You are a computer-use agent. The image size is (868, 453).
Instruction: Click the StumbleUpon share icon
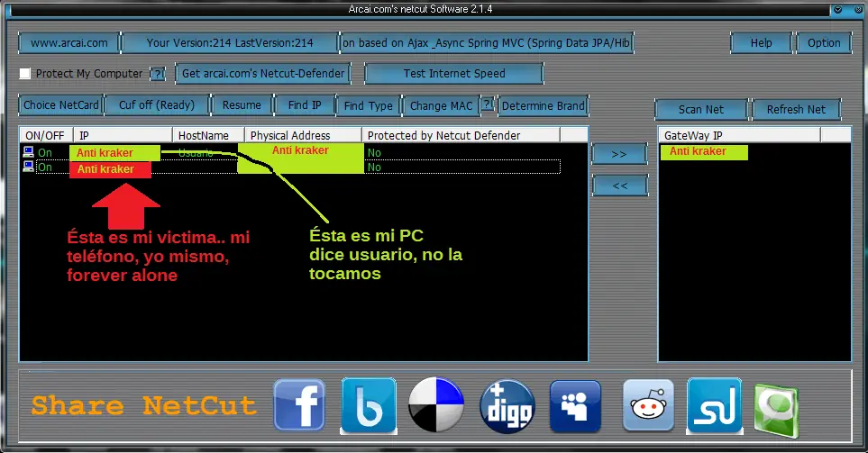point(714,405)
